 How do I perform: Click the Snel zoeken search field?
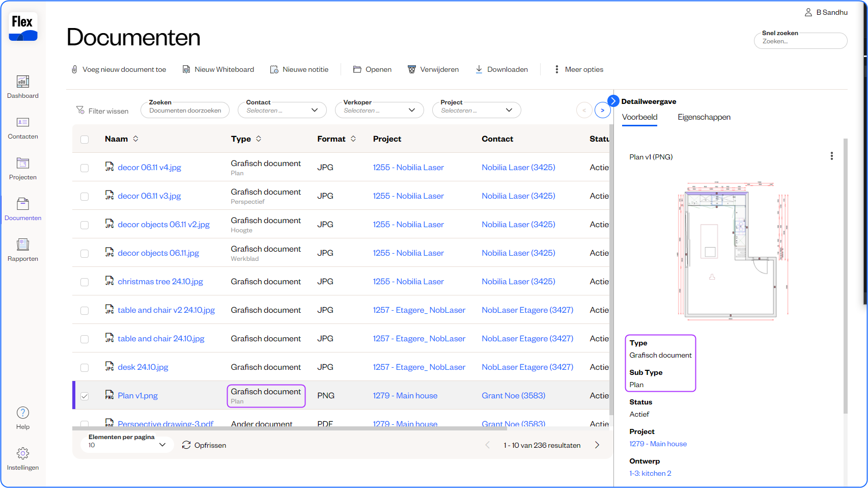click(x=800, y=41)
